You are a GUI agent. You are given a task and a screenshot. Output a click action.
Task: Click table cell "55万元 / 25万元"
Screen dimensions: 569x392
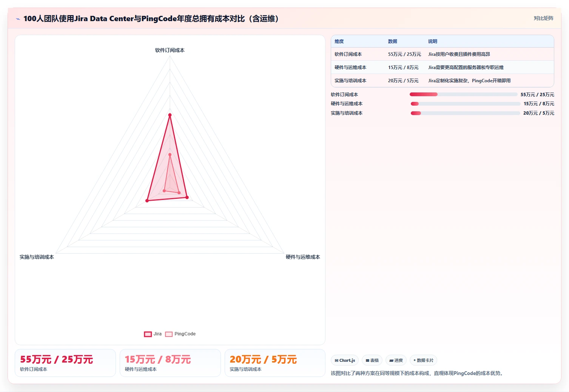[404, 54]
